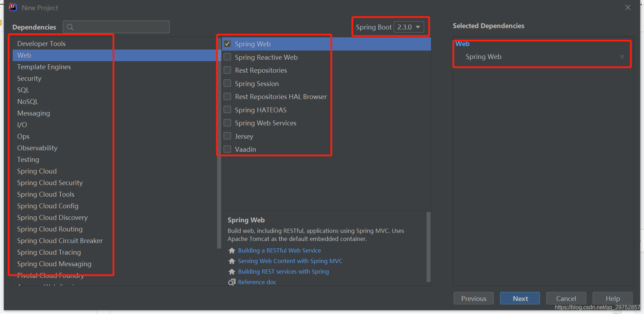Check Rest Repositories HAL Browser
The image size is (644, 314).
click(227, 97)
